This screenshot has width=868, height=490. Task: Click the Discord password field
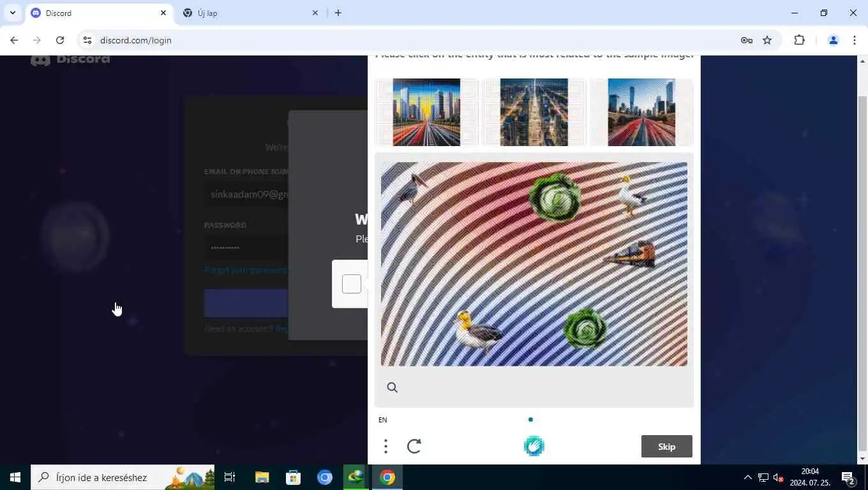[x=246, y=248]
